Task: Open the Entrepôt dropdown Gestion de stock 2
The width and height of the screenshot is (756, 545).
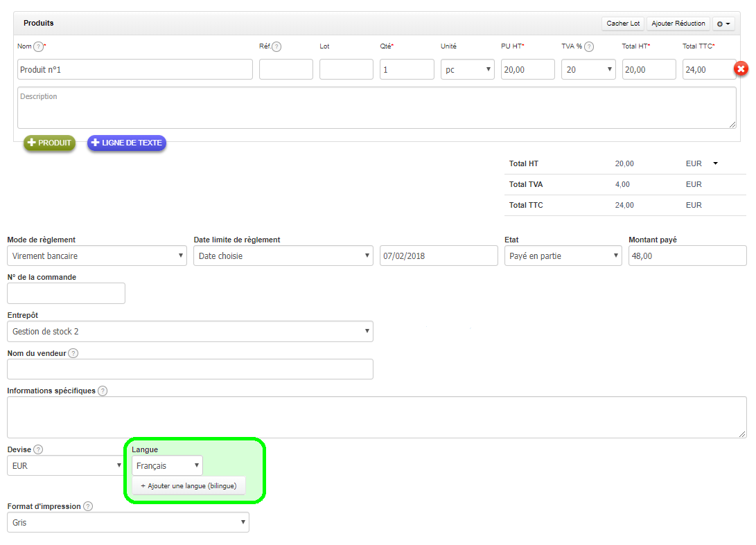Action: [189, 331]
